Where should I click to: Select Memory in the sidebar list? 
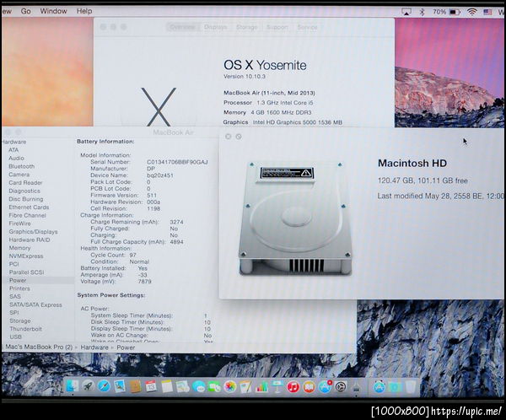(19, 248)
